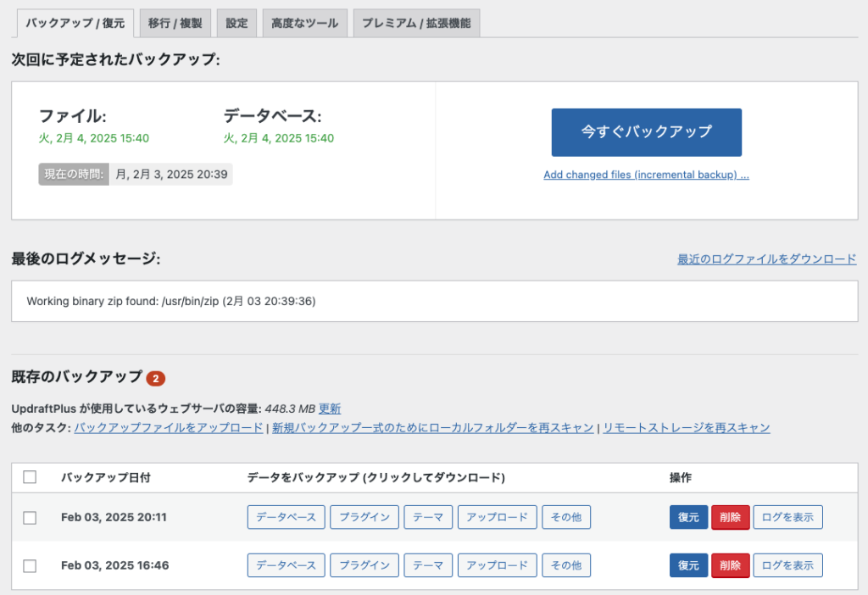The image size is (868, 595).
Task: Open Add changed files incremental backup option
Action: 646,175
